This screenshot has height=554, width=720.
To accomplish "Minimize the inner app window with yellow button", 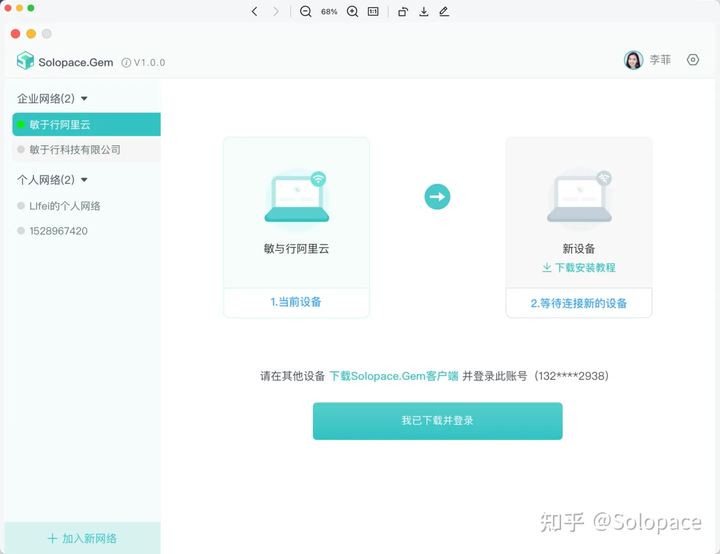I will pos(31,34).
